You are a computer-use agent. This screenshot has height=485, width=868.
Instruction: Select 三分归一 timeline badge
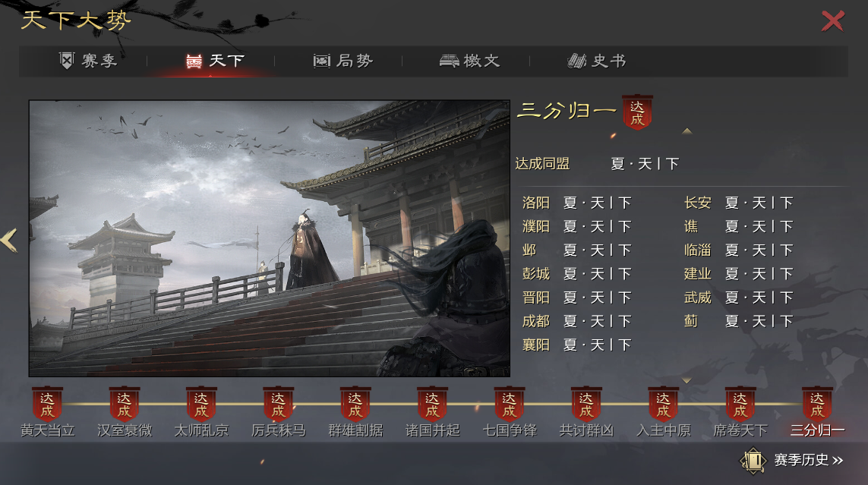click(x=817, y=404)
